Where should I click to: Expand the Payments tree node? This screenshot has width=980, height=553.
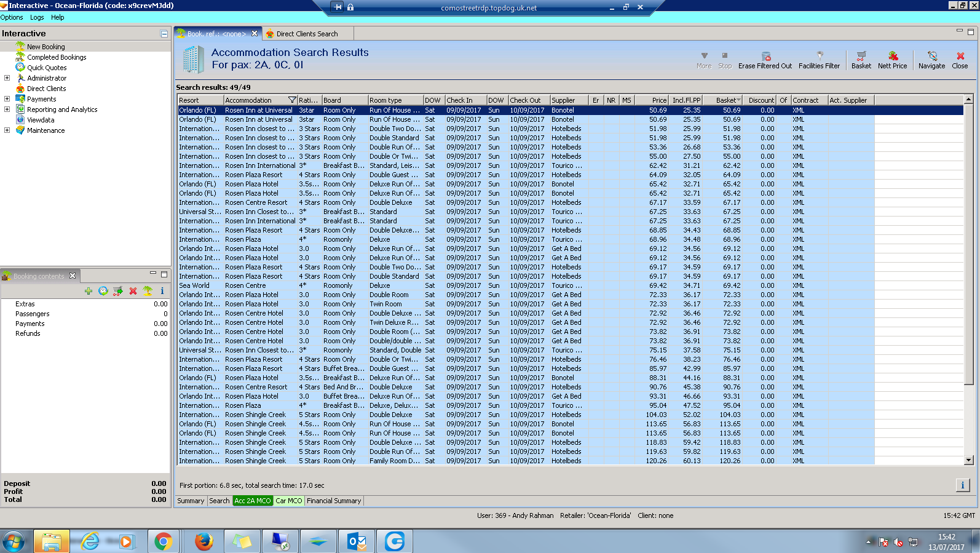click(x=7, y=99)
